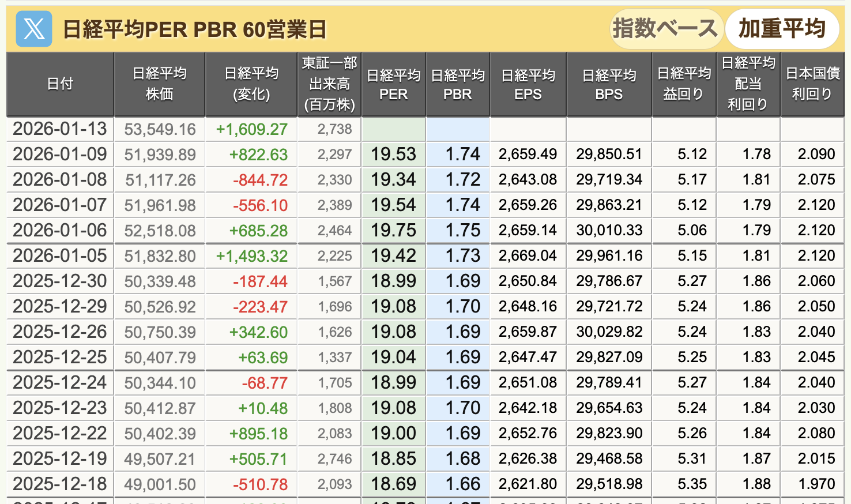Viewport: 851px width, 504px height.
Task: Click the 日経平均 配当利回り column header
Action: click(x=748, y=84)
